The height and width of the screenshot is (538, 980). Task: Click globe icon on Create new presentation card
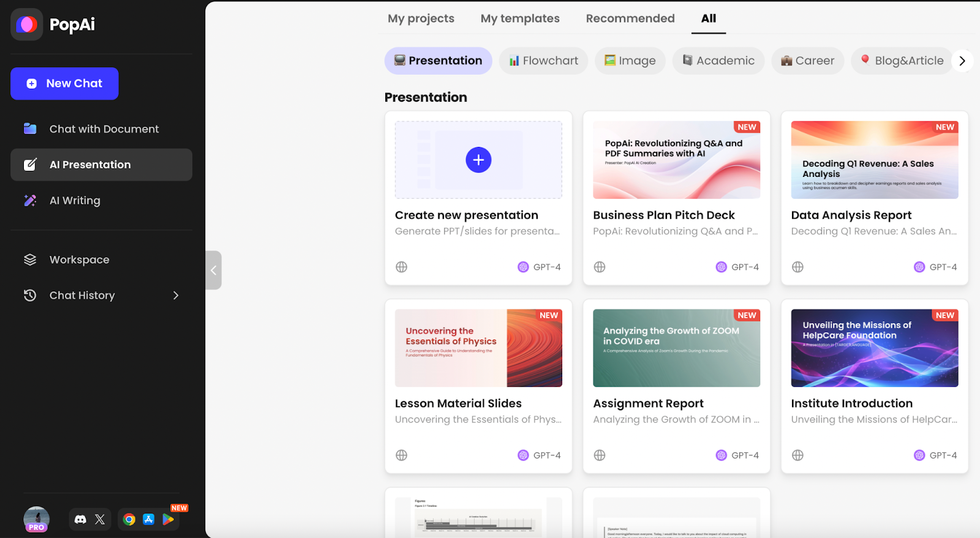tap(401, 267)
